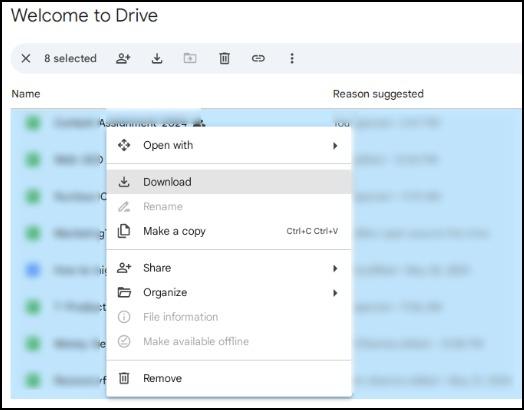
Task: Click the download icon in selection toolbar
Action: [157, 58]
